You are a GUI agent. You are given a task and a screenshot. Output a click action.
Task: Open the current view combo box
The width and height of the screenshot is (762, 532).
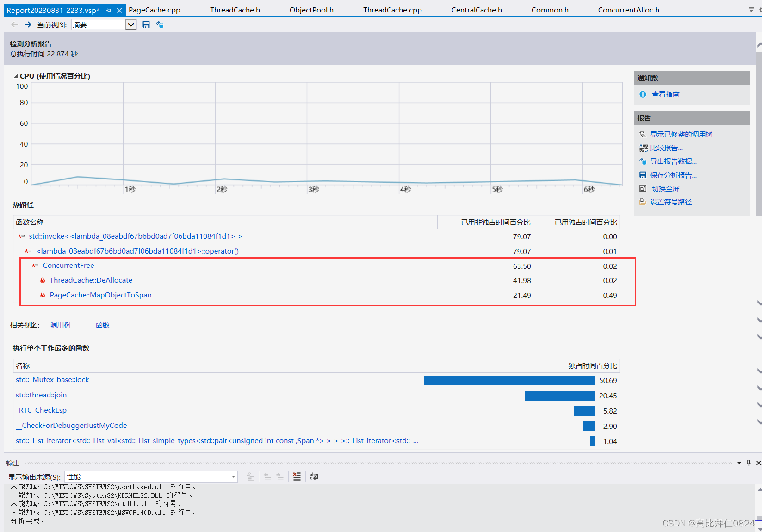click(104, 25)
